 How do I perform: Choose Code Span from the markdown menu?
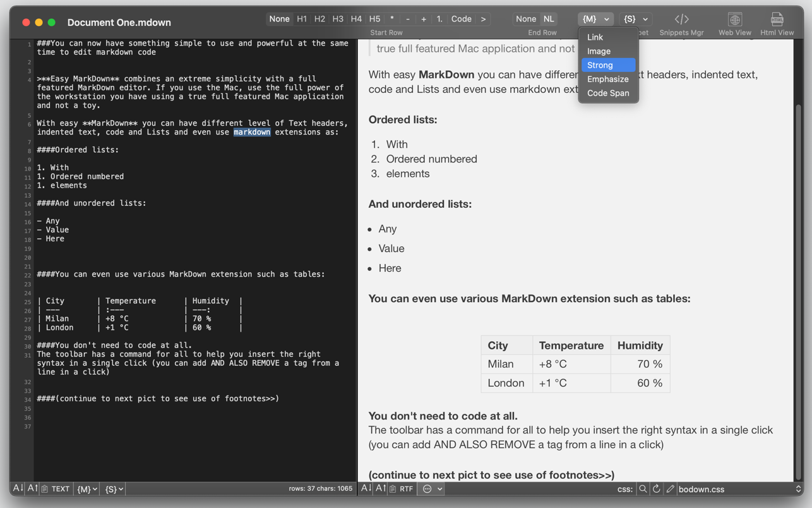coord(608,93)
